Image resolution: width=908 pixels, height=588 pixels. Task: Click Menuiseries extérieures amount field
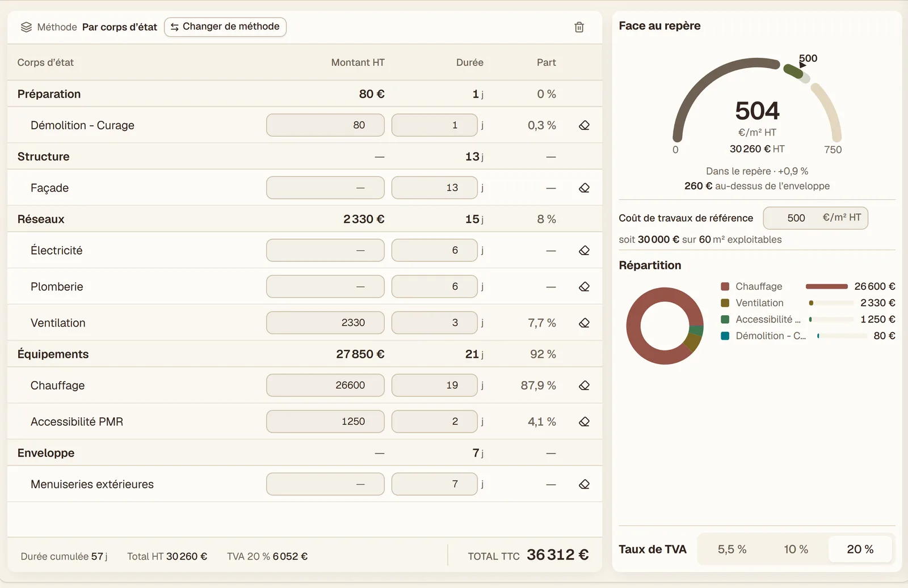pos(325,484)
